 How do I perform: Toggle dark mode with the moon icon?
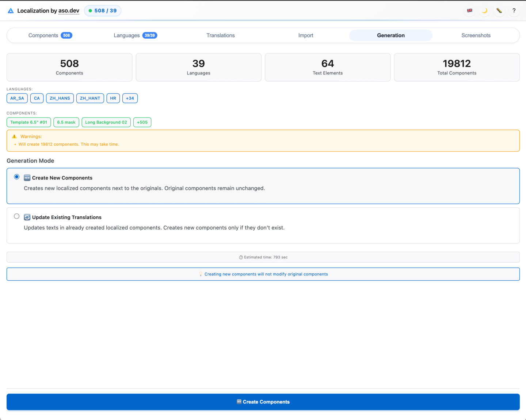(x=484, y=11)
